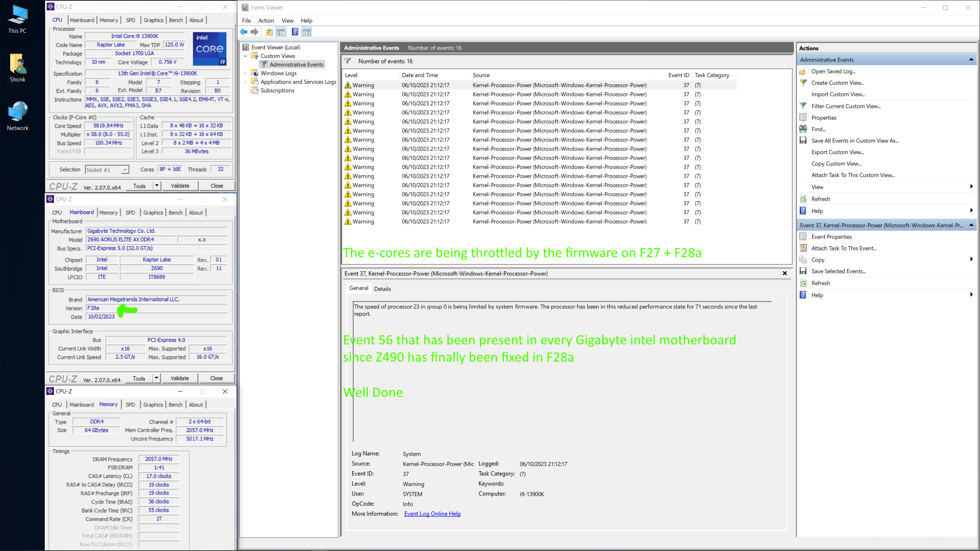Open the File menu in Event Viewer
The image size is (980, 551).
pos(247,21)
